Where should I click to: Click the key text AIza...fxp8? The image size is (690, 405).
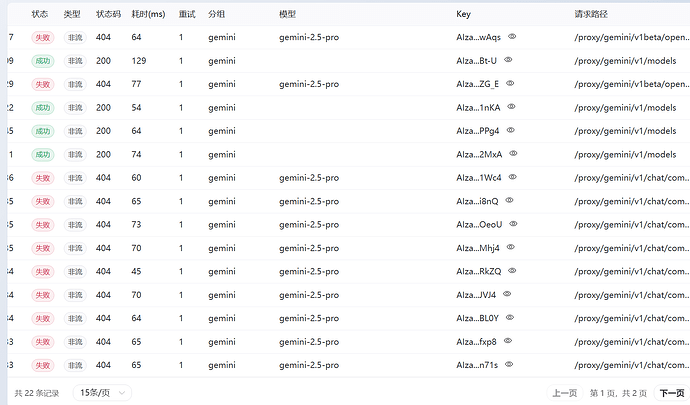(x=477, y=342)
